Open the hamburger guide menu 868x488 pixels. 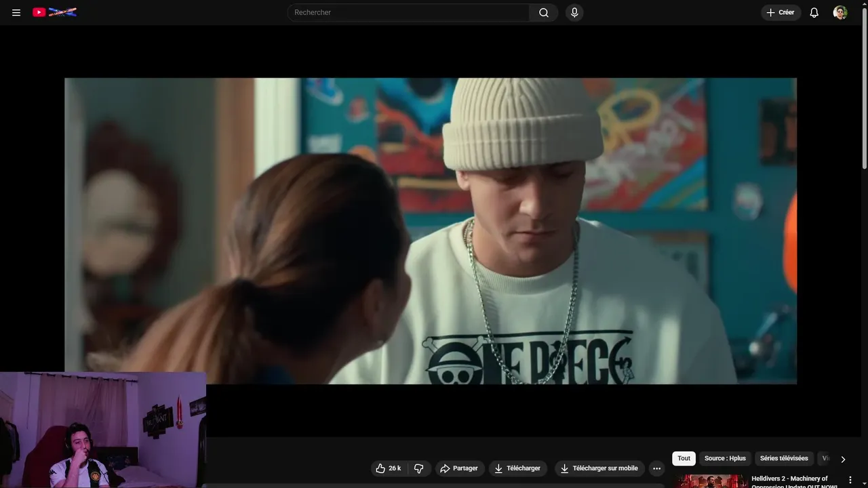point(16,12)
